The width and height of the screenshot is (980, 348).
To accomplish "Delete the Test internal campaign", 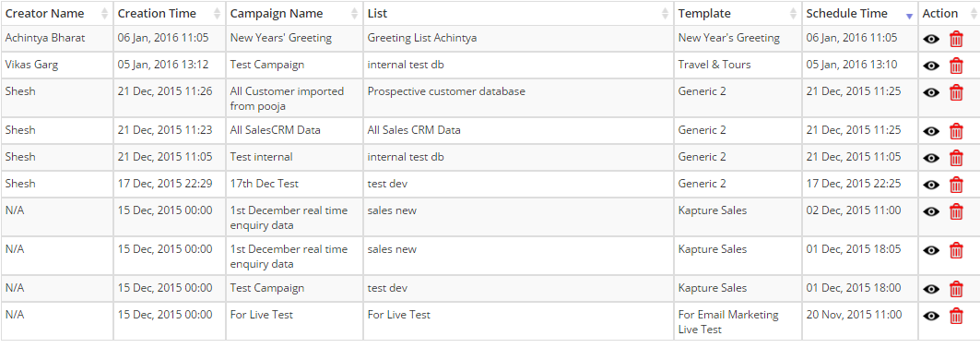I will (956, 158).
